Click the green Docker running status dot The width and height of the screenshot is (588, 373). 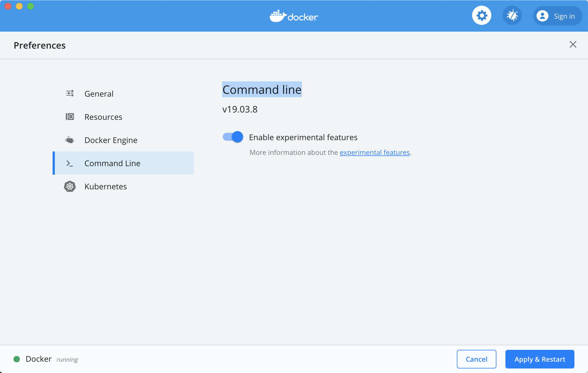point(17,359)
